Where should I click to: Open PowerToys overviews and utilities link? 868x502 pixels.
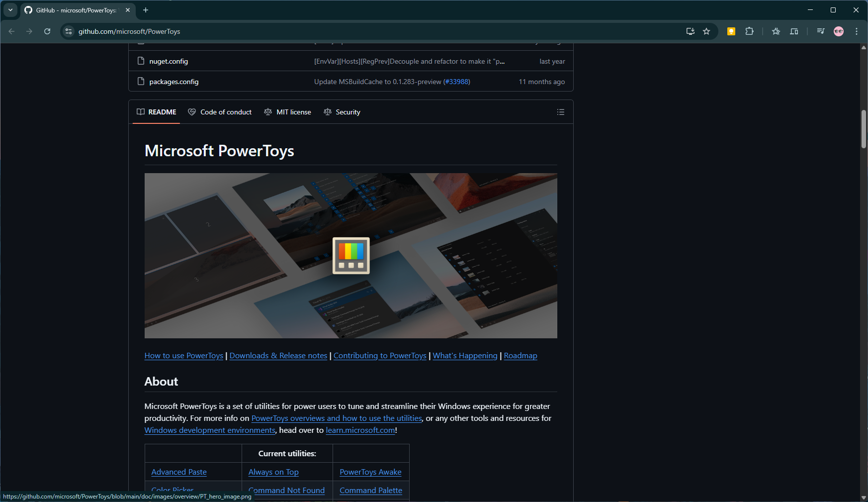tap(337, 418)
